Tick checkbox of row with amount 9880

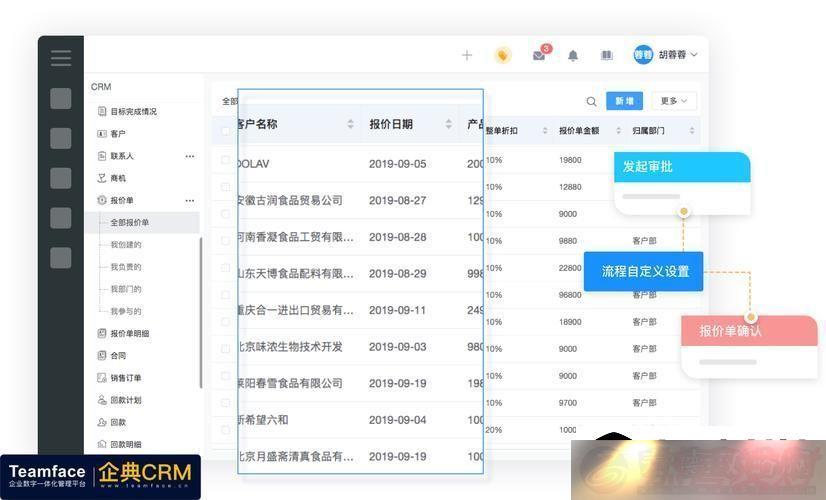click(225, 241)
